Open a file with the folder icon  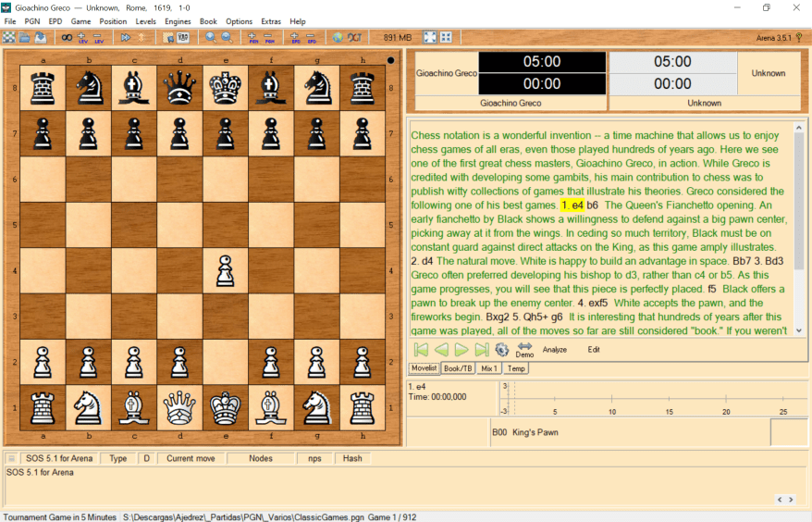pyautogui.click(x=25, y=37)
